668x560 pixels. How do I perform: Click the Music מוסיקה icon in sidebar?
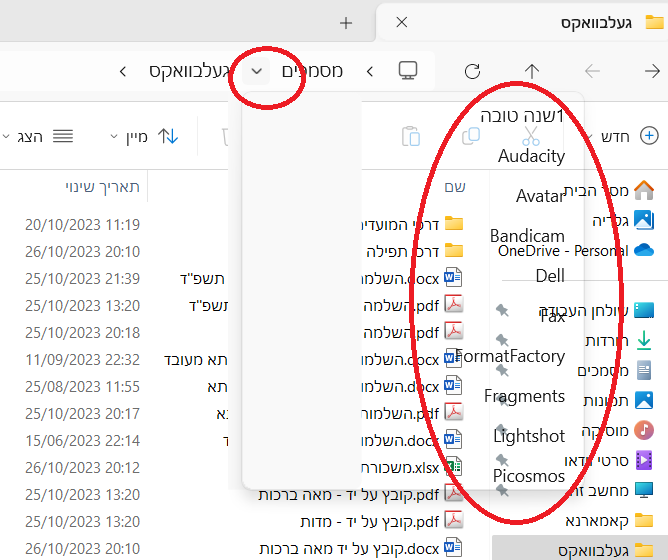[x=644, y=430]
